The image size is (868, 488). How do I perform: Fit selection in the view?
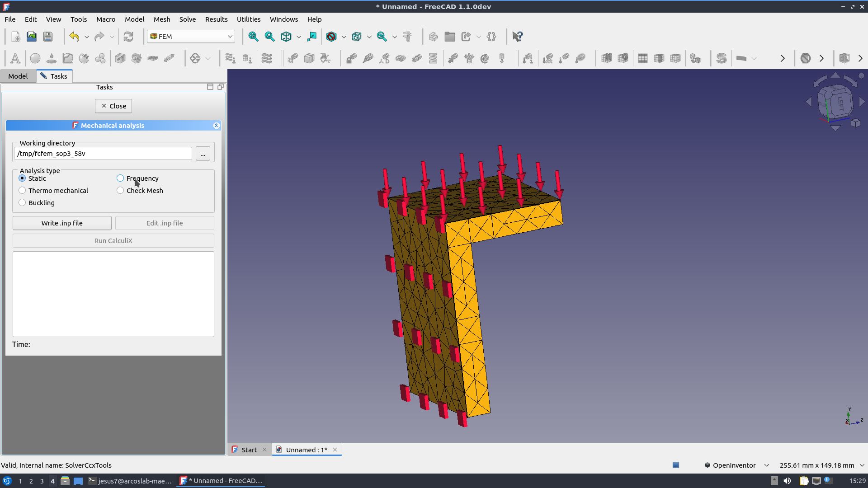click(x=269, y=37)
